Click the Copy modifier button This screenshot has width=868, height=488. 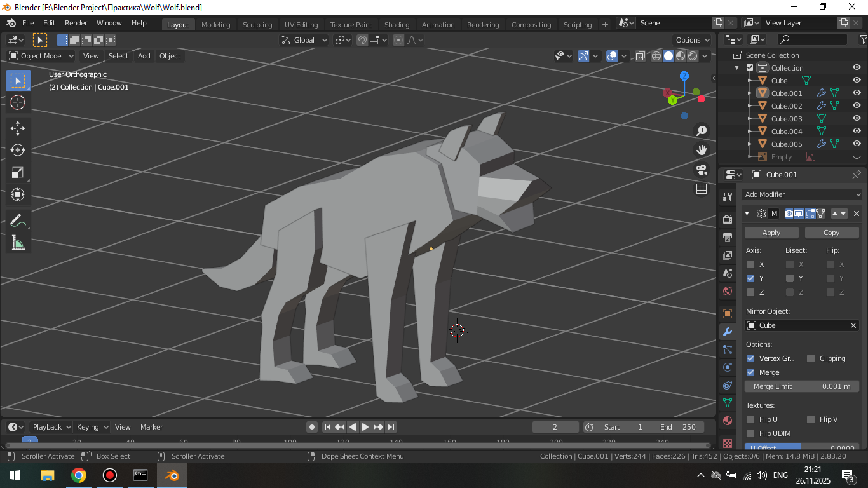831,233
